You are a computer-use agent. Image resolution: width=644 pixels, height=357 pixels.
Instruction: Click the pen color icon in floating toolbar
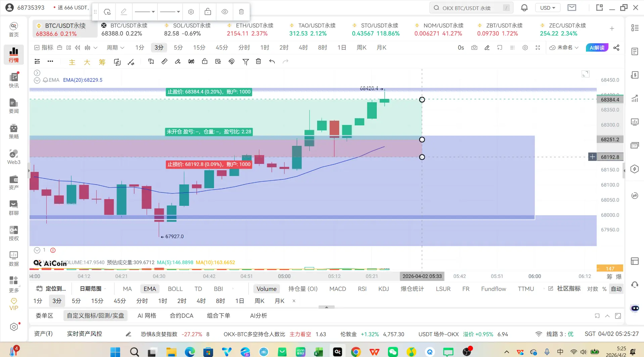(124, 12)
